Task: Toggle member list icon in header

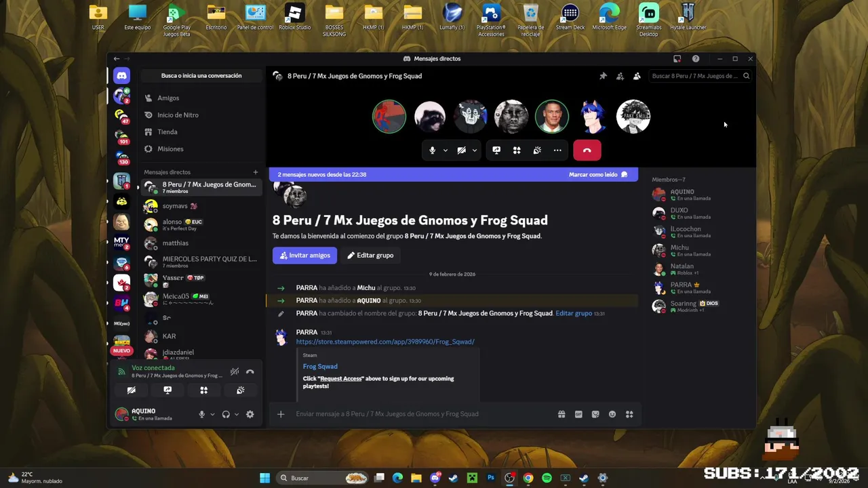Action: coord(637,76)
